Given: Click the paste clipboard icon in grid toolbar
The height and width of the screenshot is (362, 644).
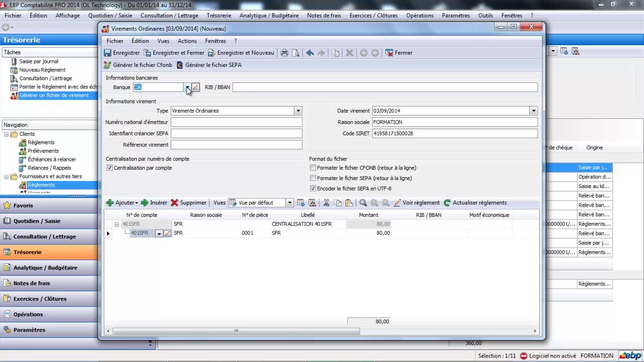Looking at the screenshot, I should [349, 203].
